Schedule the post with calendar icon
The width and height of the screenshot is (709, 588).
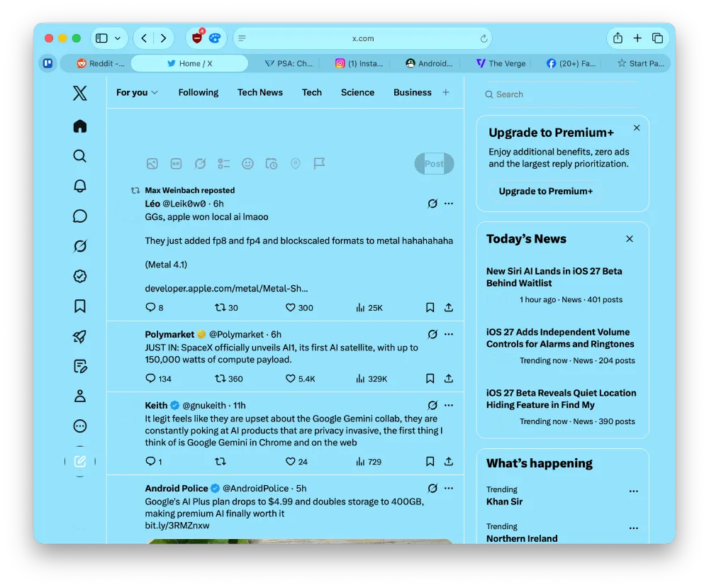(x=272, y=164)
